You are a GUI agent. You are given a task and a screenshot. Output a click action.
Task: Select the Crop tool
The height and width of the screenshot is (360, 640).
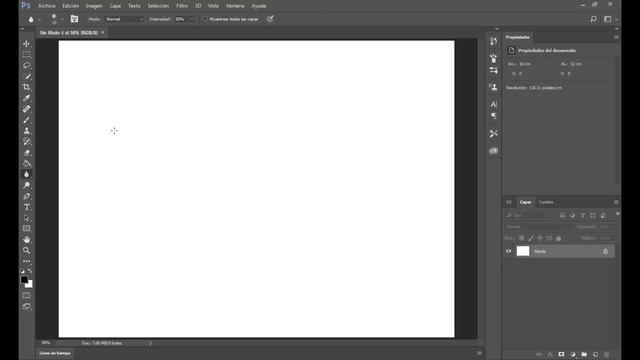[27, 87]
